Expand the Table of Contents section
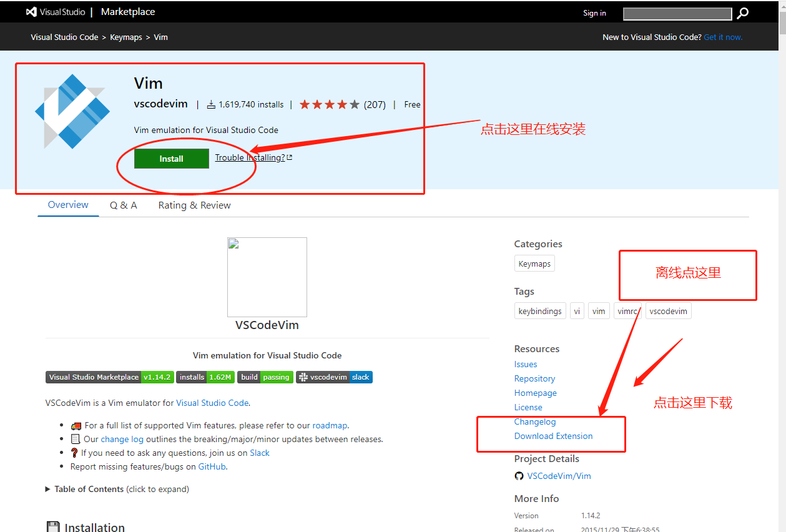 pyautogui.click(x=117, y=489)
